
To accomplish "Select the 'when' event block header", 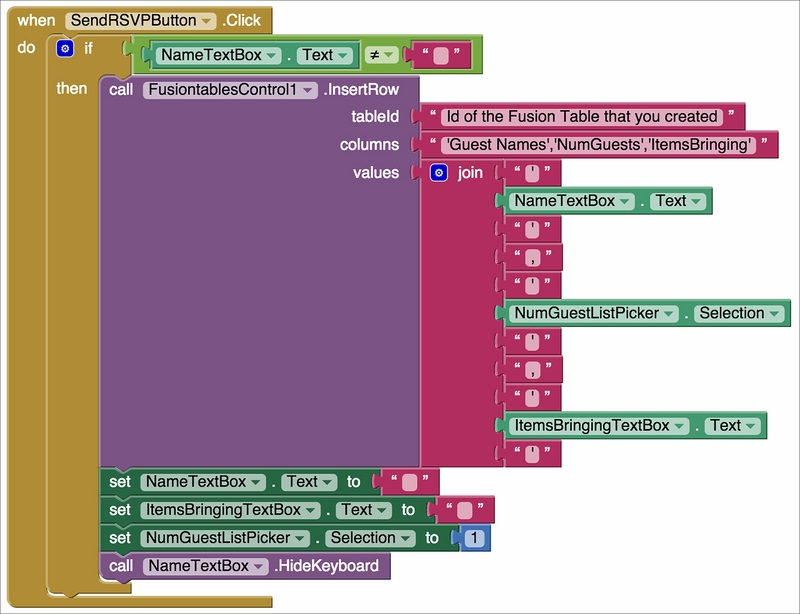I will pos(36,21).
